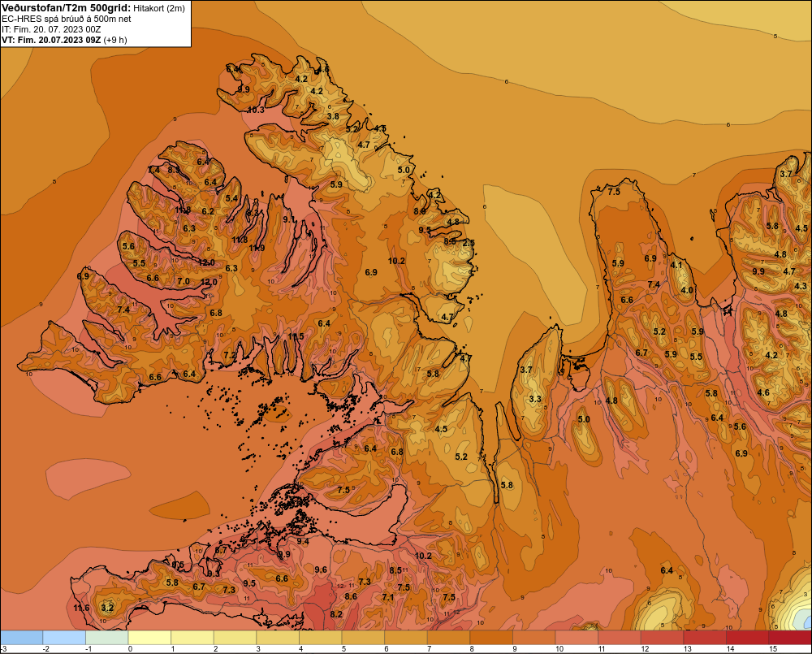
Task: Click the 7.1 temperature label
Action: click(x=388, y=597)
